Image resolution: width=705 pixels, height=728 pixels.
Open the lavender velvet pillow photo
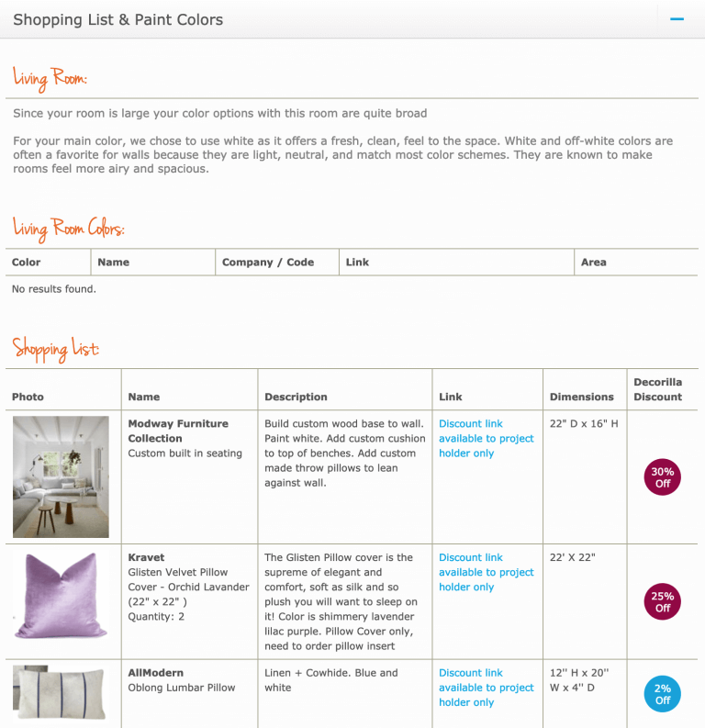point(61,597)
